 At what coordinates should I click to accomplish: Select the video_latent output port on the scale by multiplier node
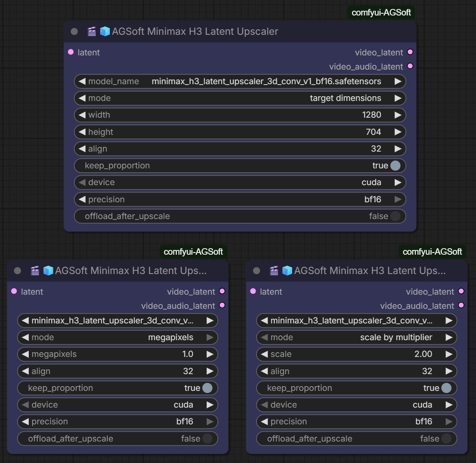[x=461, y=291]
